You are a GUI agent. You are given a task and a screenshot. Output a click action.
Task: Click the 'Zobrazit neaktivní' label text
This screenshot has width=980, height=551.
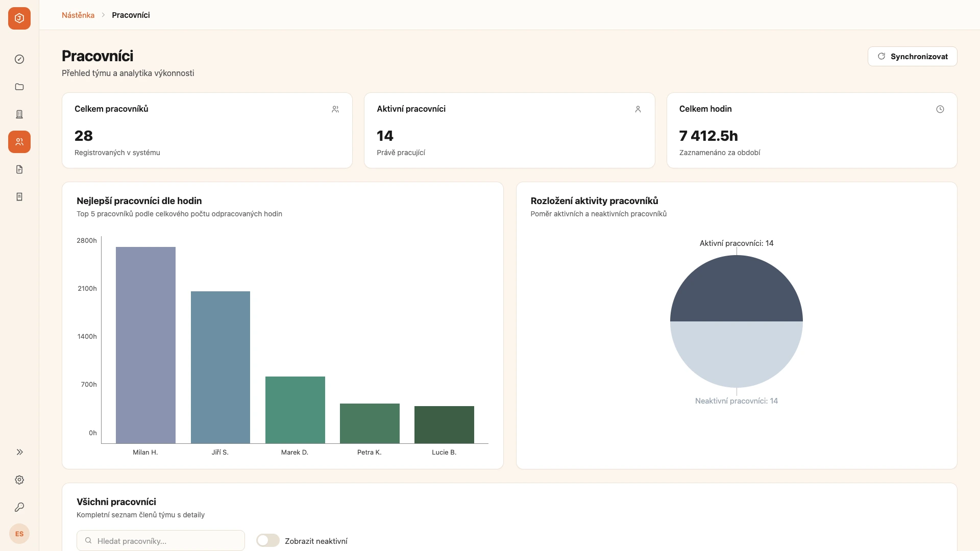(x=316, y=541)
